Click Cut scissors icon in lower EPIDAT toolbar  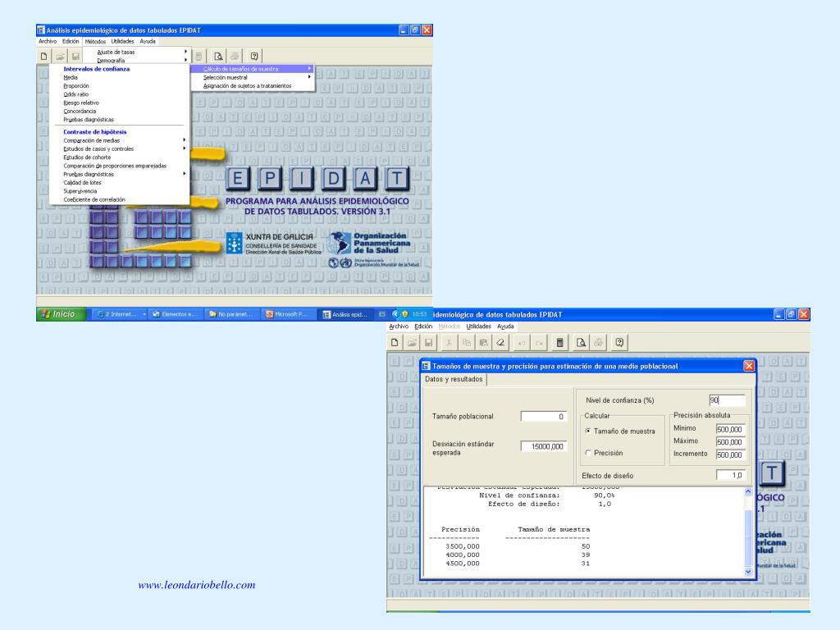click(x=450, y=342)
